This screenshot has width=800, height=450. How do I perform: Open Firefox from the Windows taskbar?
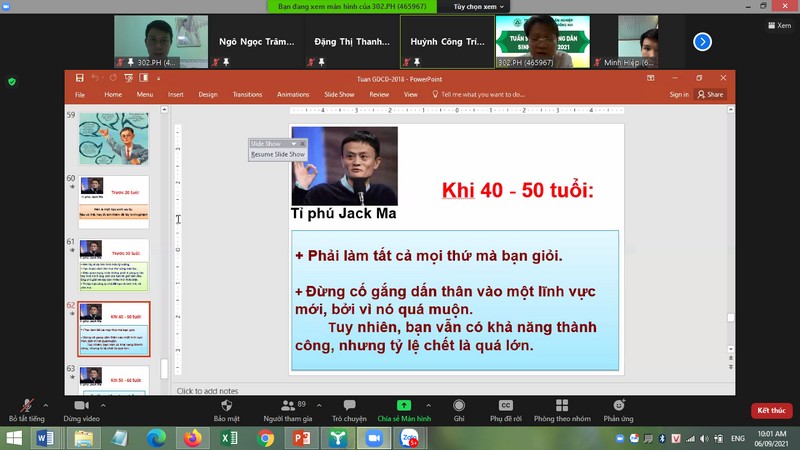pos(192,438)
